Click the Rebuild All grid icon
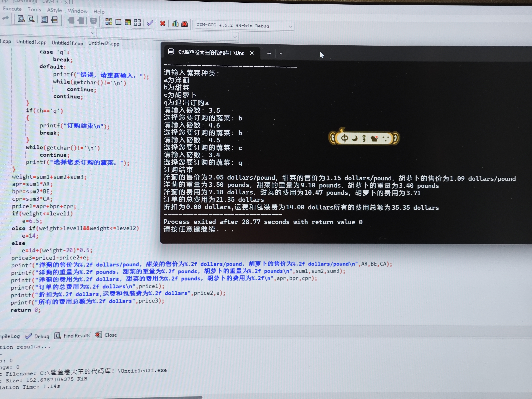532x399 pixels. (x=137, y=23)
